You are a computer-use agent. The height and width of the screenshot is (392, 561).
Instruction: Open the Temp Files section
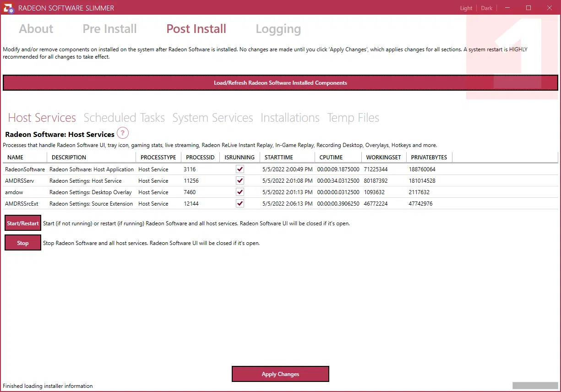[x=353, y=118]
